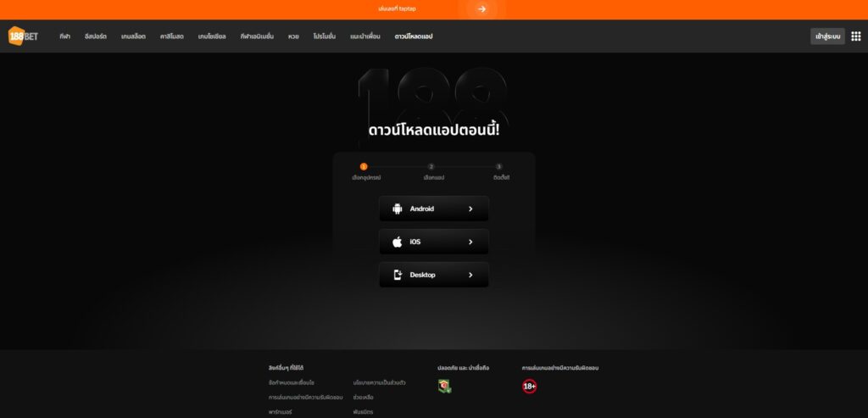The width and height of the screenshot is (868, 418).
Task: Expand the iOS option chevron arrow
Action: pos(470,242)
